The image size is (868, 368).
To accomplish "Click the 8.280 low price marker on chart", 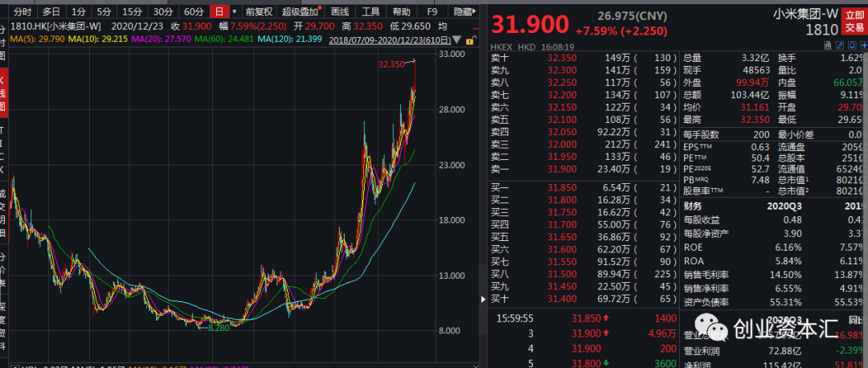I will [219, 328].
